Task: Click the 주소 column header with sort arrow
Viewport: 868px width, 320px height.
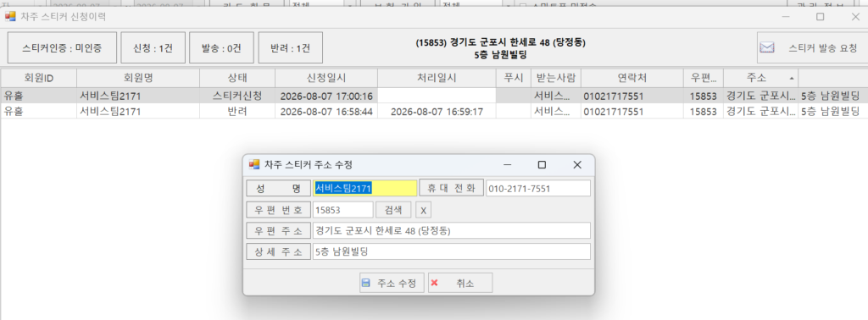Action: [x=760, y=78]
